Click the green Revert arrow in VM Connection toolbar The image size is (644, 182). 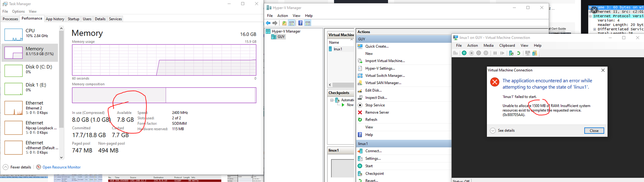point(518,53)
